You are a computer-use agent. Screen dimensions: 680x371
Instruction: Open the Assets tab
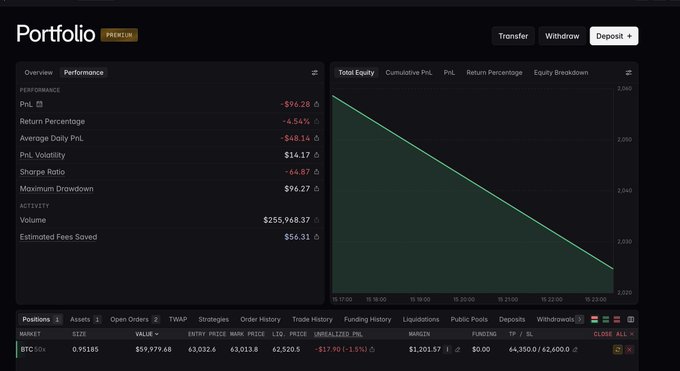(85, 319)
